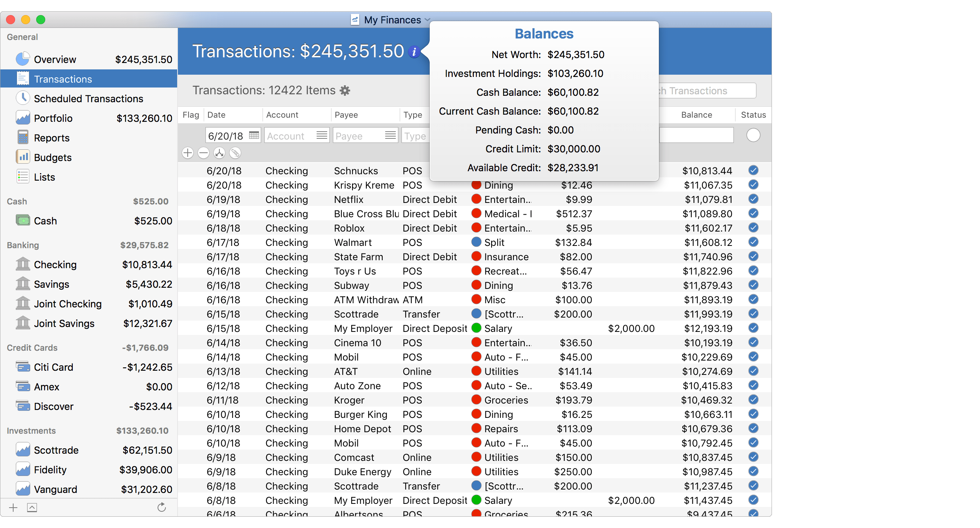This screenshot has width=980, height=528.
Task: Add a new transaction with the plus icon
Action: click(188, 153)
